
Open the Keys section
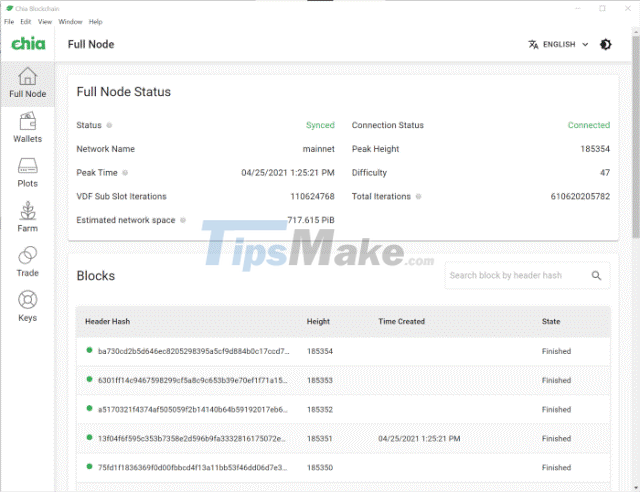27,307
